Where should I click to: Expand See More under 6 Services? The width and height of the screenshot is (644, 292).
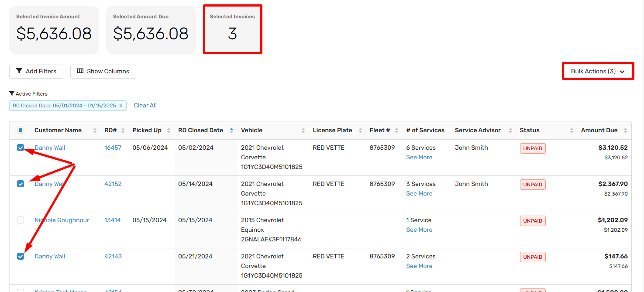coord(419,157)
